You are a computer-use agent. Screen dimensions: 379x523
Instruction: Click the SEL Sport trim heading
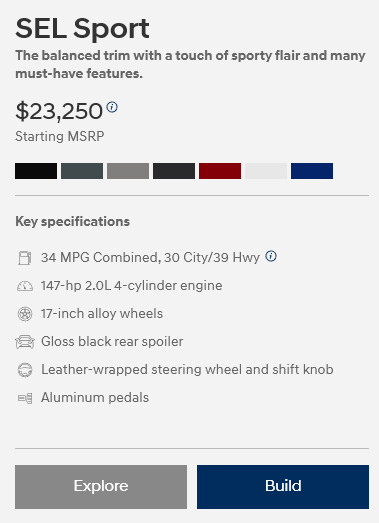pos(82,29)
